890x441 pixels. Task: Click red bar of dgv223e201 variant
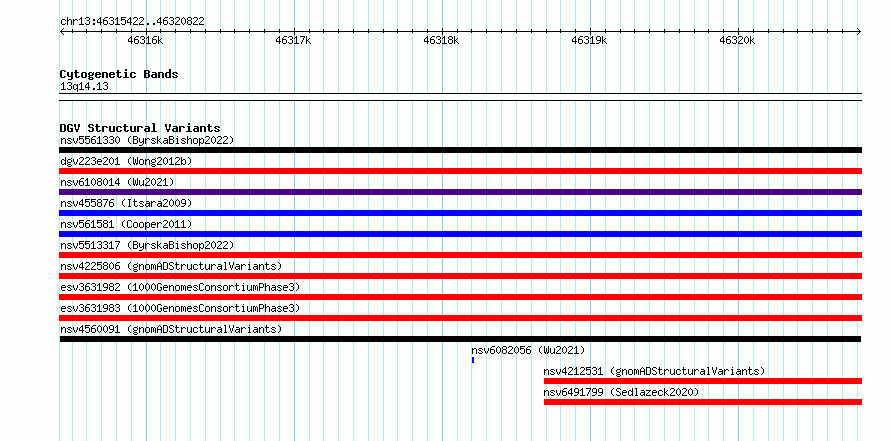point(460,171)
